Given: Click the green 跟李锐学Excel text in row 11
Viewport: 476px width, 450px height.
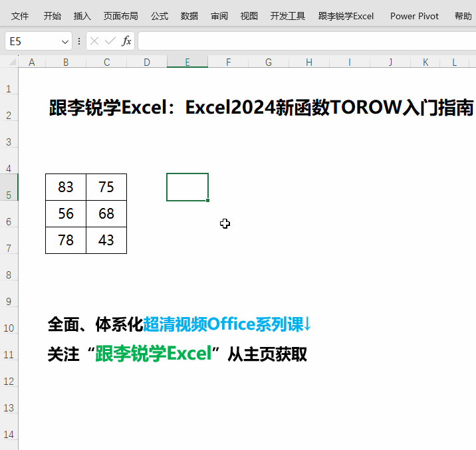Looking at the screenshot, I should click(154, 354).
